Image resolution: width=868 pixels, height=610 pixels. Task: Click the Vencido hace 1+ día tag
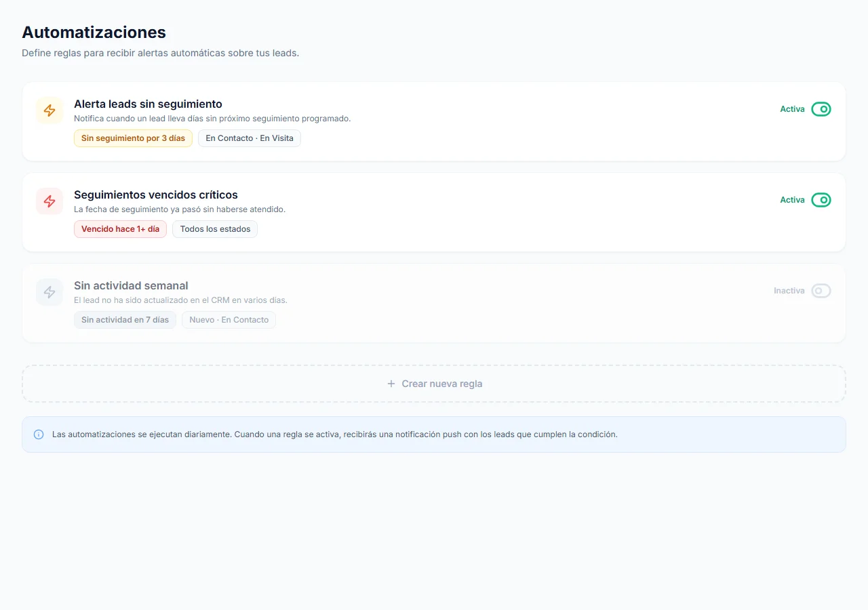(120, 229)
